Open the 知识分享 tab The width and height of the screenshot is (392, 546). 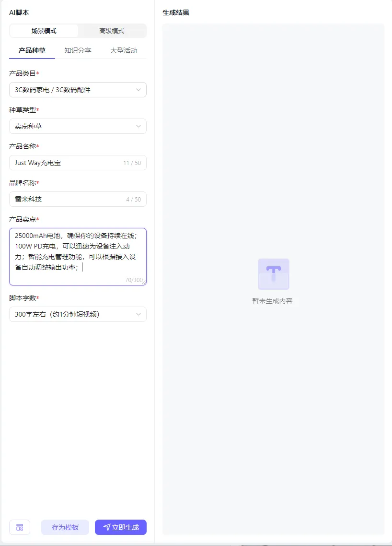click(78, 50)
